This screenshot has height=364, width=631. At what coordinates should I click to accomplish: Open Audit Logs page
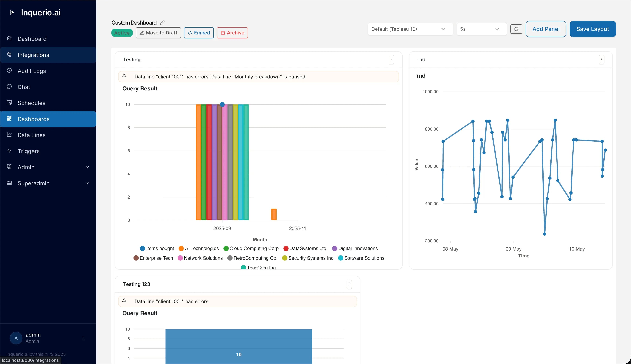click(x=48, y=71)
